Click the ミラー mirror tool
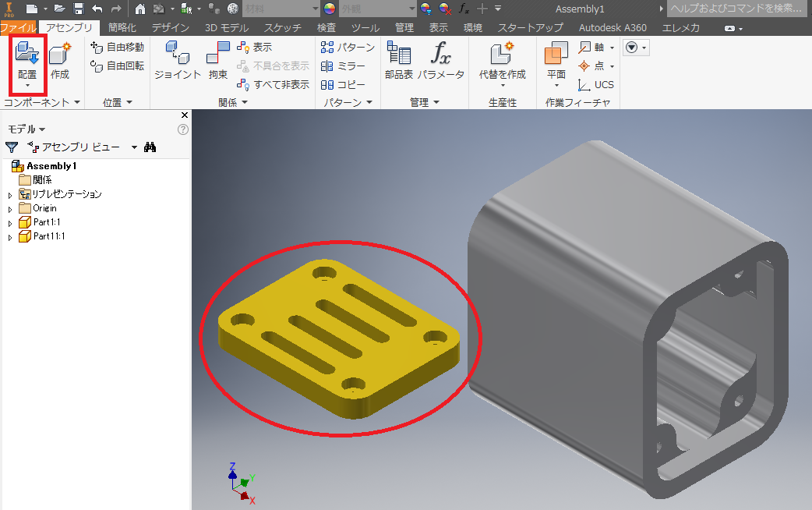This screenshot has height=510, width=812. pos(343,66)
